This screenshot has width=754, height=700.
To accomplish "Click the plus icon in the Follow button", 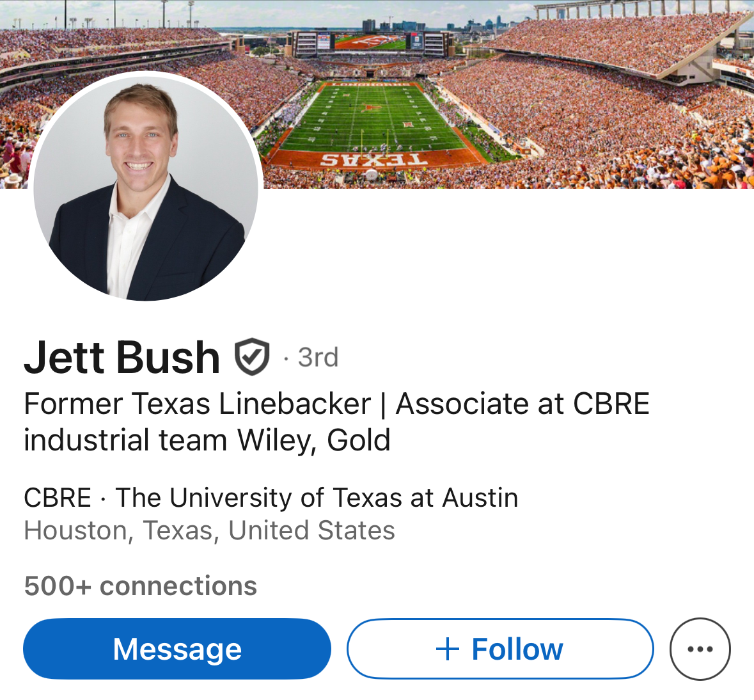I will (x=448, y=649).
